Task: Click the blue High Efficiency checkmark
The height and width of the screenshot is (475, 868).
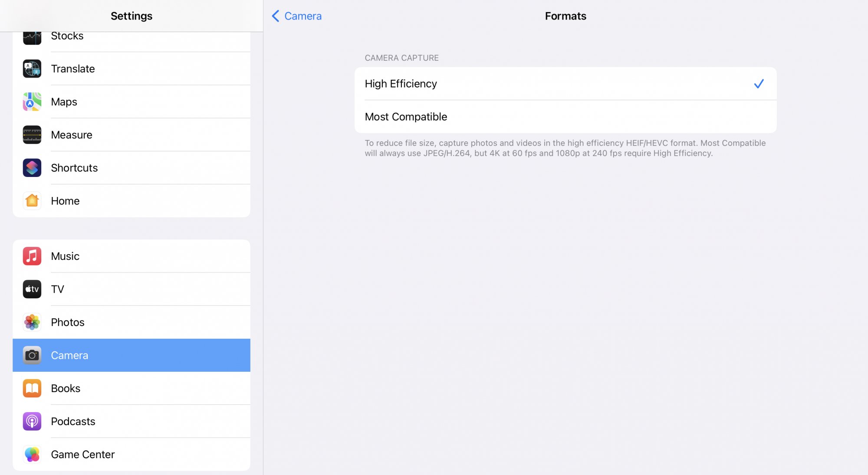Action: point(759,84)
